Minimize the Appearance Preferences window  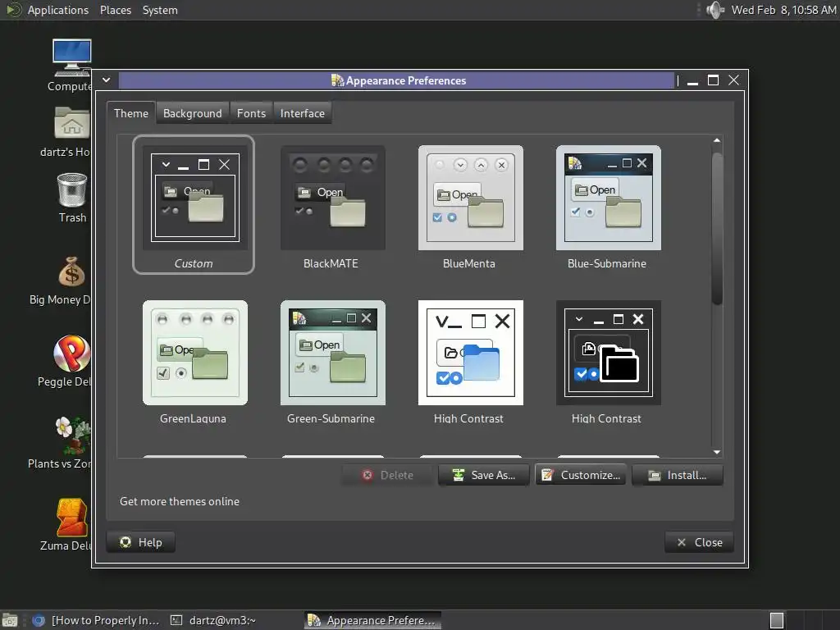point(692,81)
